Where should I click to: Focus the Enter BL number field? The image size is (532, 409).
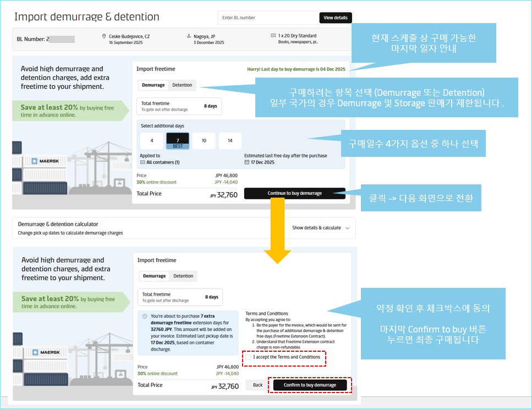point(268,18)
